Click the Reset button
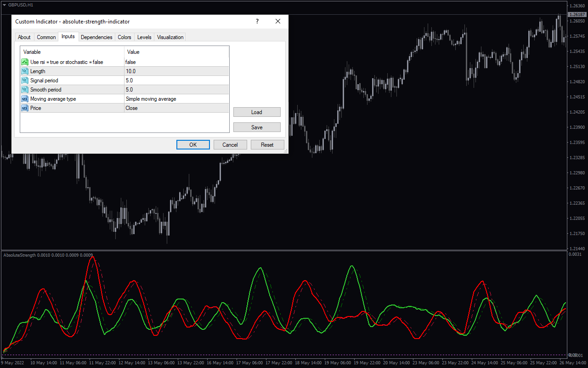 267,145
